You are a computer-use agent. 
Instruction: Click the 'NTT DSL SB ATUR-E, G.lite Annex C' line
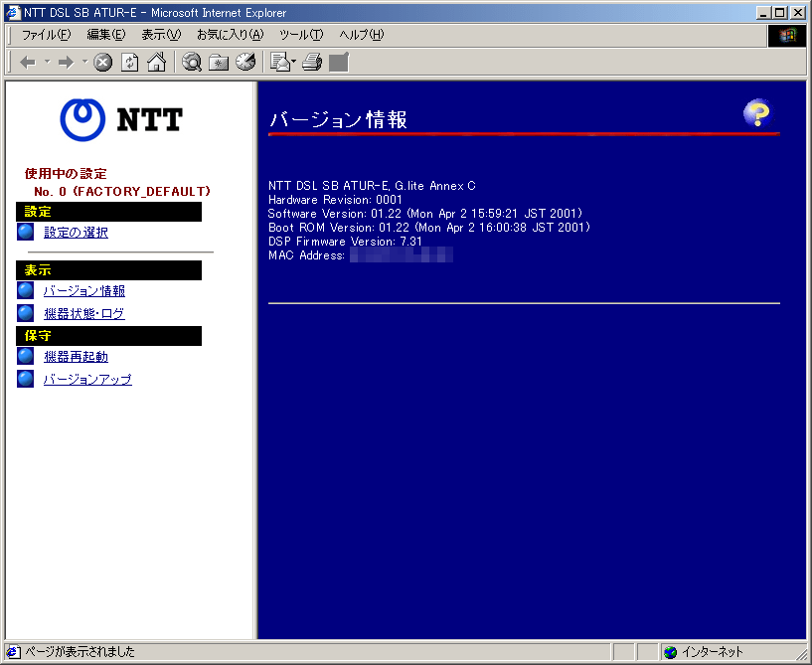coord(372,186)
